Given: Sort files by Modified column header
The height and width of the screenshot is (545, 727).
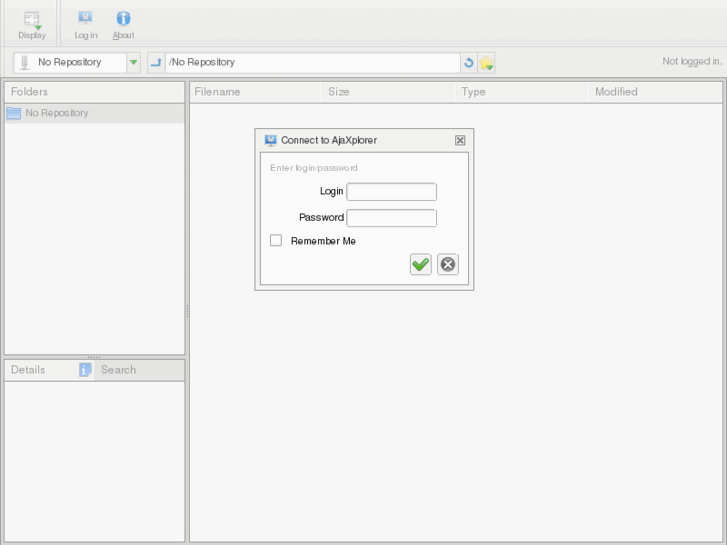Looking at the screenshot, I should pos(616,92).
